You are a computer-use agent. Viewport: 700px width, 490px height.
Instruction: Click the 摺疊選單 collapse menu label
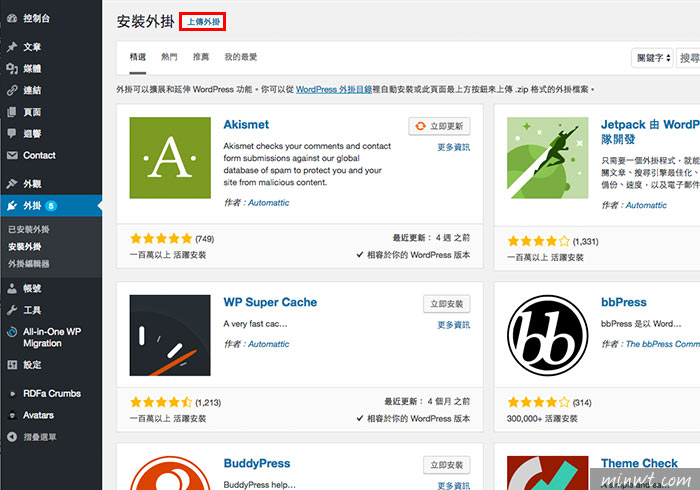[40, 437]
